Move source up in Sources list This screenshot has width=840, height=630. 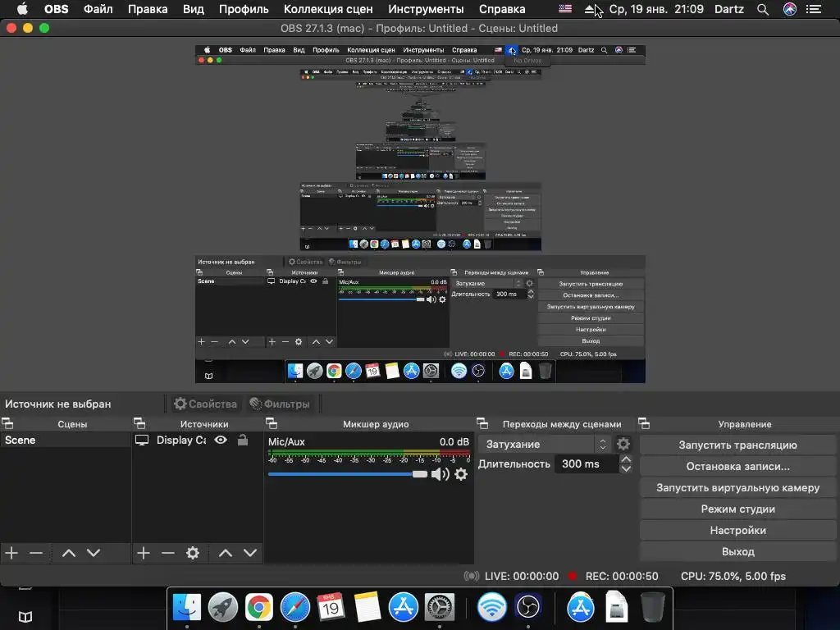pyautogui.click(x=226, y=553)
